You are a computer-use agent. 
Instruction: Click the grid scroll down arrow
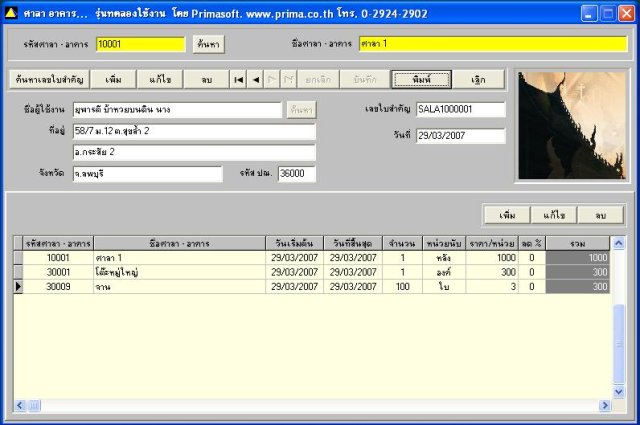(619, 392)
